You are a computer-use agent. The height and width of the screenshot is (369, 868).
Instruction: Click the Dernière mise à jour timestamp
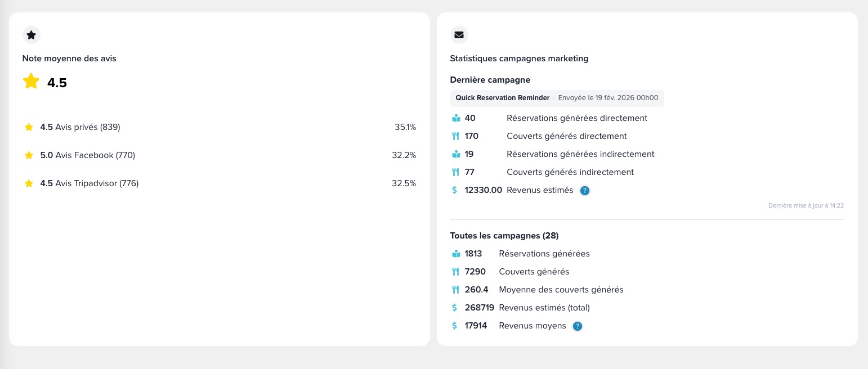806,206
